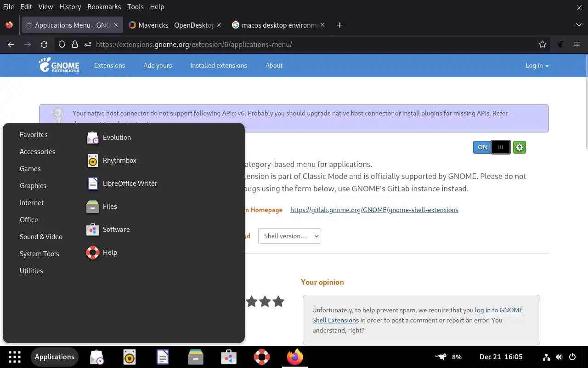Open the View menu
588x368 pixels.
pyautogui.click(x=45, y=7)
